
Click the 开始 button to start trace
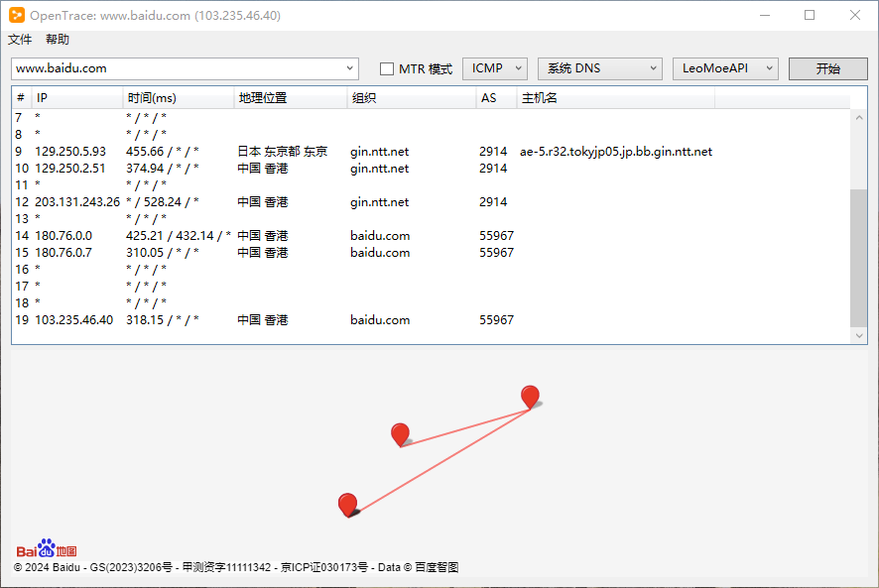click(828, 68)
